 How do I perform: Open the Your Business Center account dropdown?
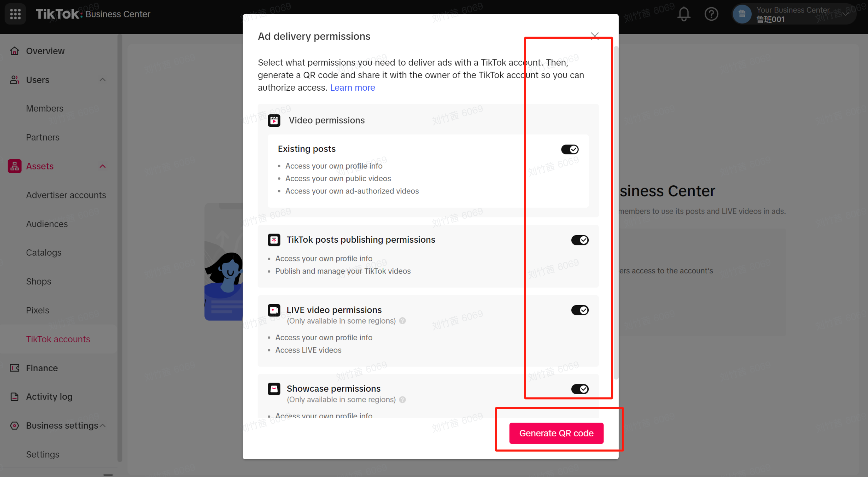click(794, 14)
